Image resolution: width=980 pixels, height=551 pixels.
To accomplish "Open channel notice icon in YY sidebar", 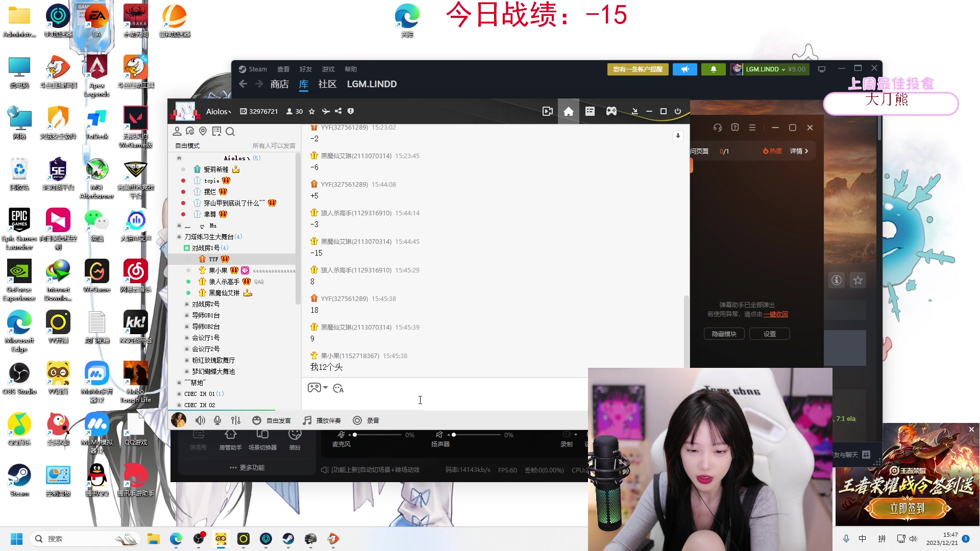I will (x=216, y=132).
